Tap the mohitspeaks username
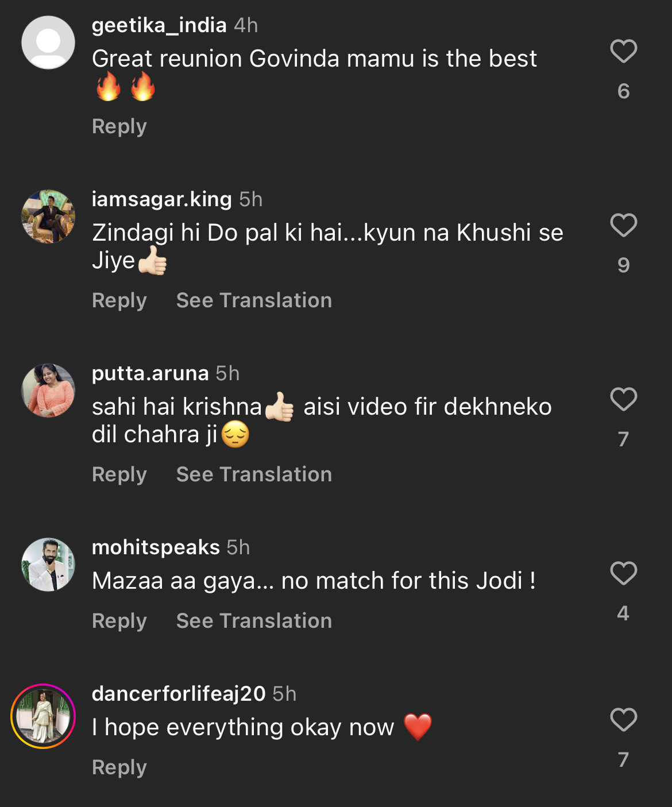Image resolution: width=672 pixels, height=807 pixels. pos(156,547)
